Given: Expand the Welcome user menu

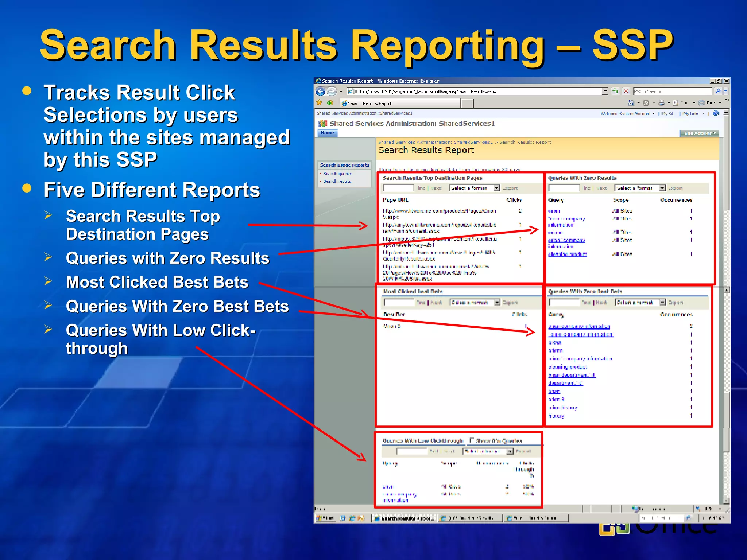Looking at the screenshot, I should (627, 114).
